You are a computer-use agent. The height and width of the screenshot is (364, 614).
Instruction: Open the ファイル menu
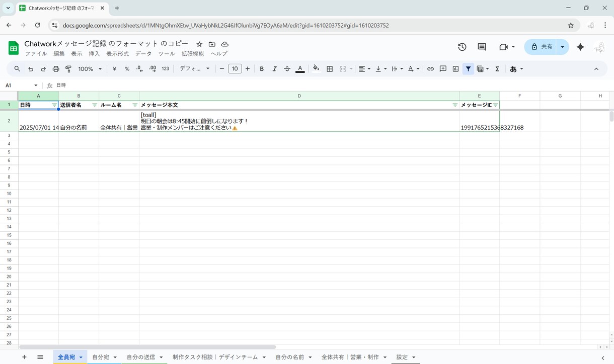tap(36, 54)
